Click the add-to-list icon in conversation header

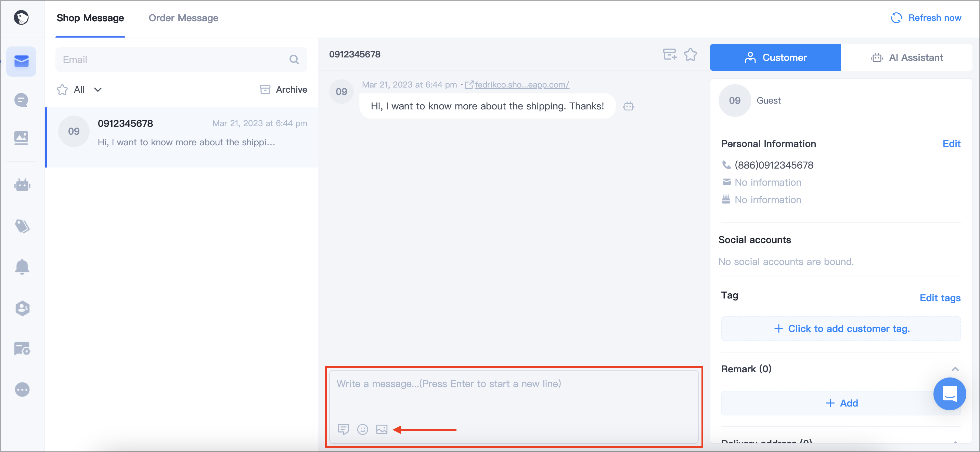[670, 54]
